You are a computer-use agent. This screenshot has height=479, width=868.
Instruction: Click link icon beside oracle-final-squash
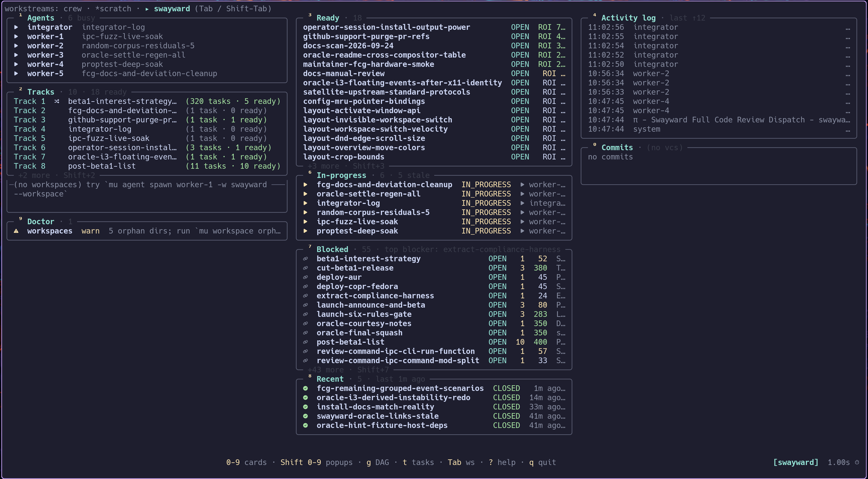(305, 333)
